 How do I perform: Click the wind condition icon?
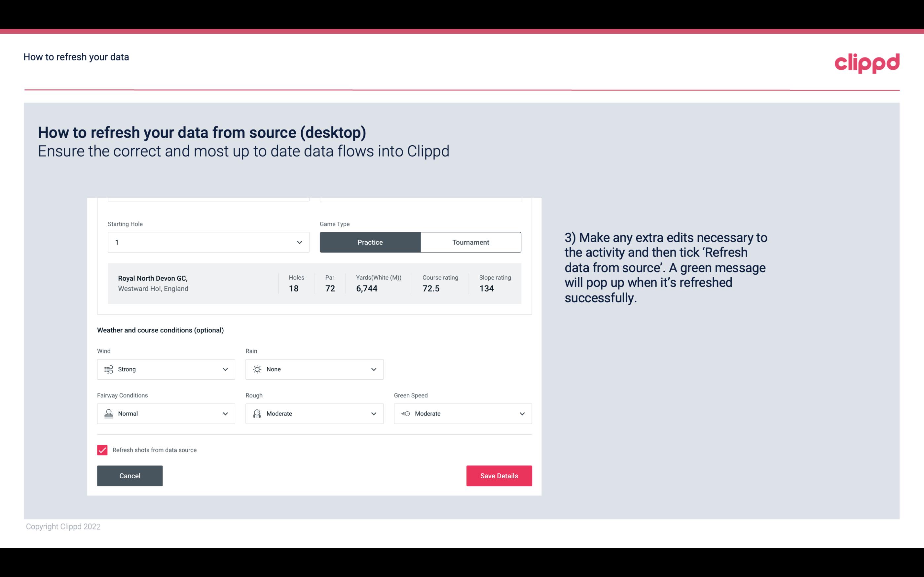click(x=108, y=369)
